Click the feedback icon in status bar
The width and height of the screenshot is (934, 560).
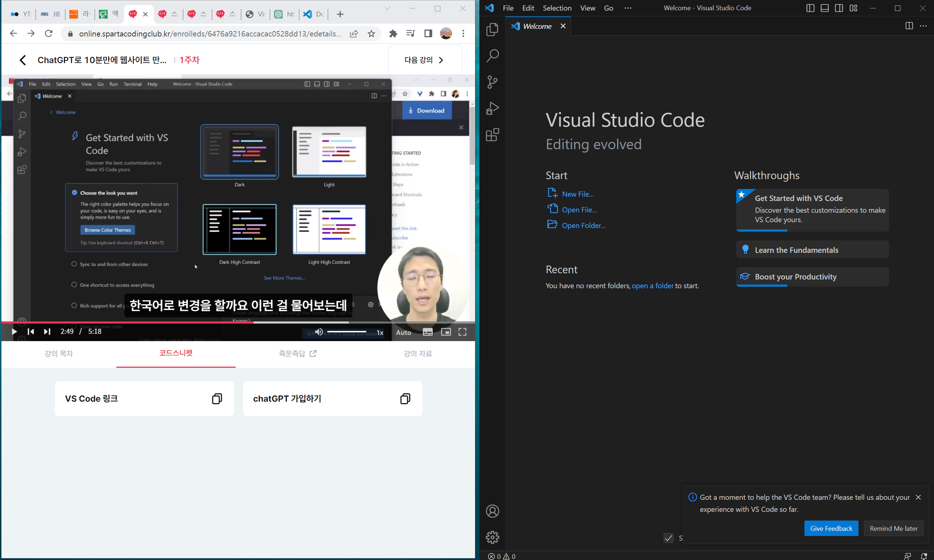[907, 556]
